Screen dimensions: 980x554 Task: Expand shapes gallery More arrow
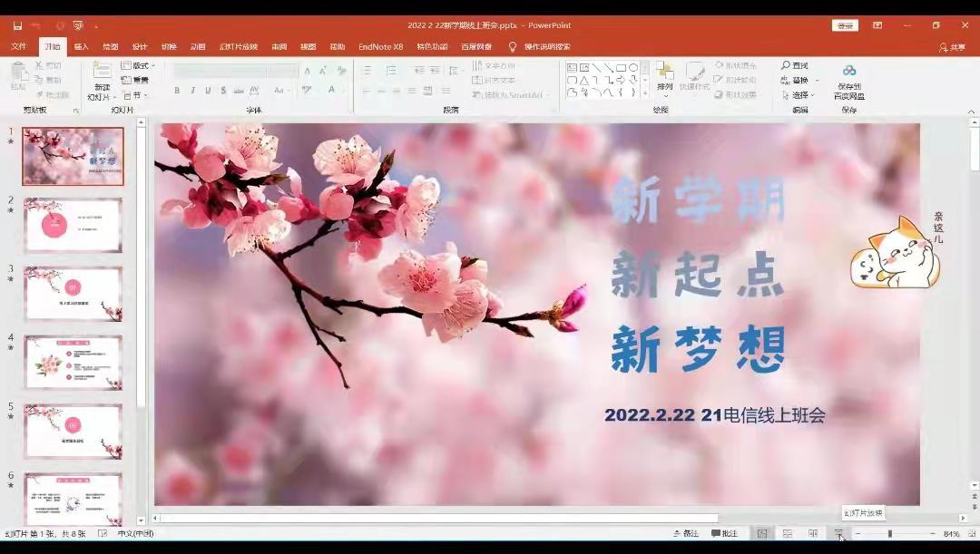645,92
